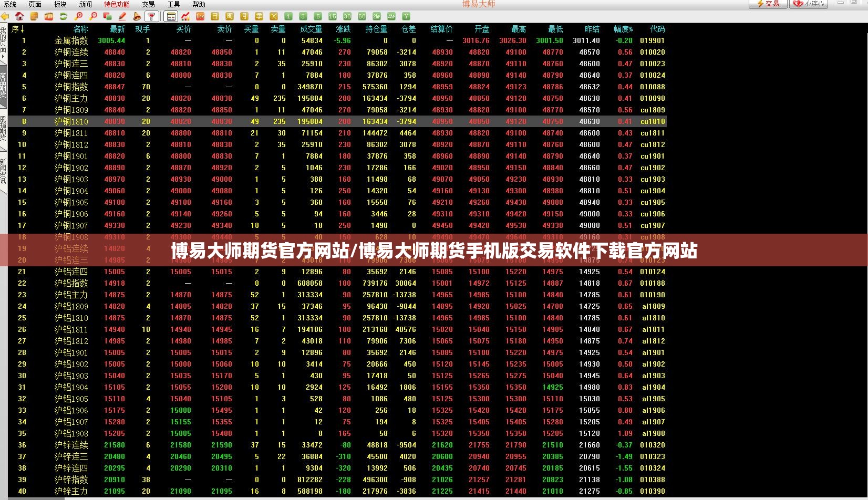The image size is (868, 500).
Task: Select the 沪铜连续 row
Action: tap(337, 52)
